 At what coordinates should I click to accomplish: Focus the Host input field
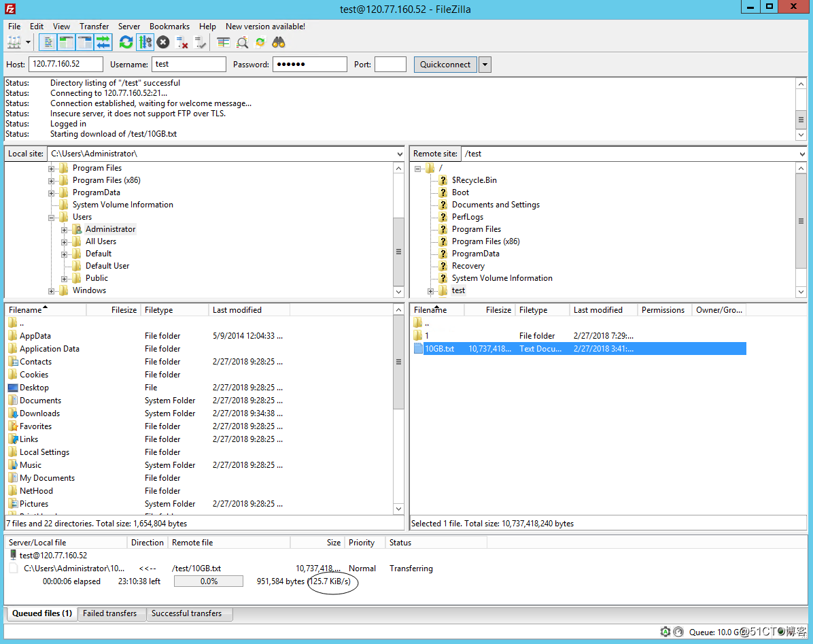coord(66,65)
